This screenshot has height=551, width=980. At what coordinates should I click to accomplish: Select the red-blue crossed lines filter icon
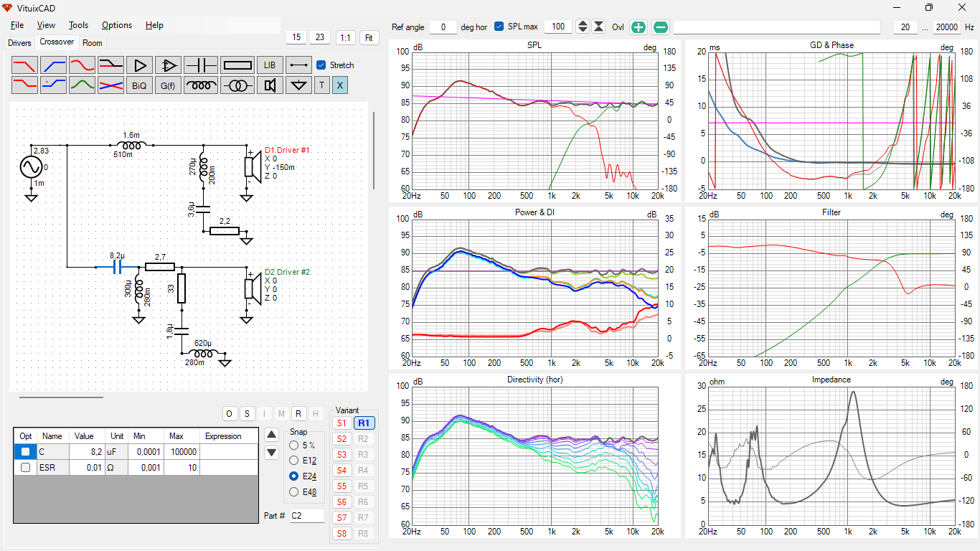pyautogui.click(x=110, y=85)
